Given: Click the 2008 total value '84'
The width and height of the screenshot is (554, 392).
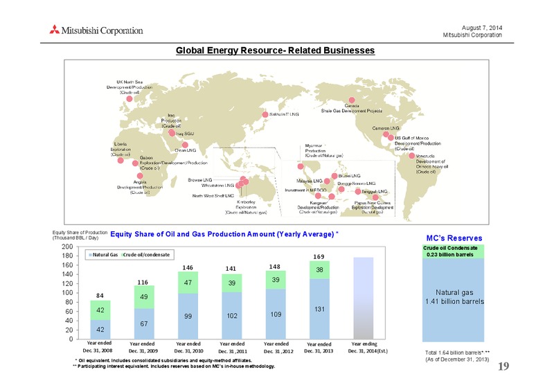Looking at the screenshot, I should (100, 296).
